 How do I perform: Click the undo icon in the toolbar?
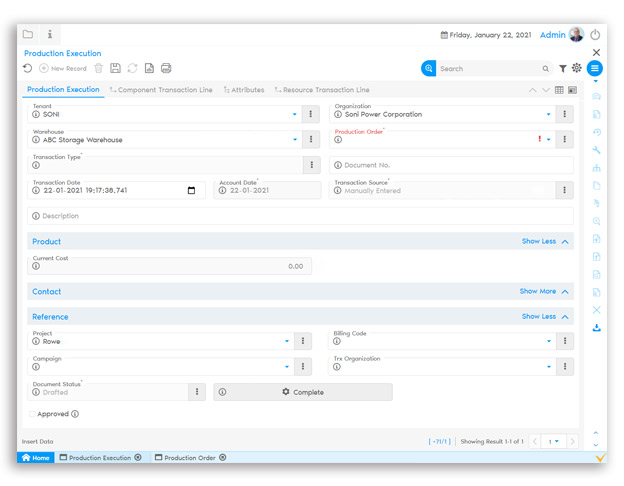pyautogui.click(x=28, y=68)
